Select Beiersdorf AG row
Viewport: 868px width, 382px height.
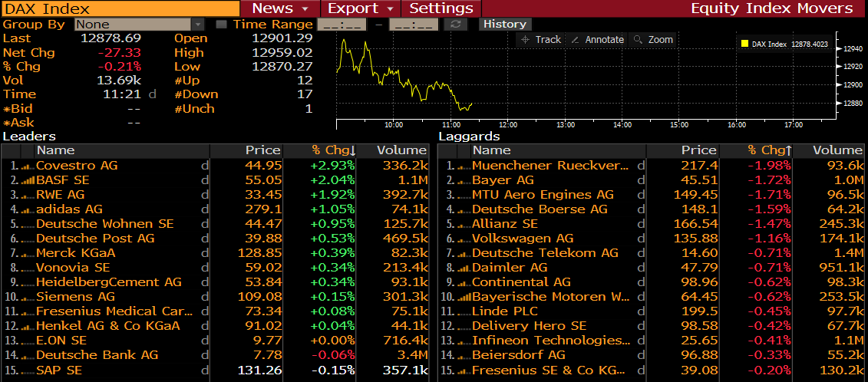[x=651, y=355]
